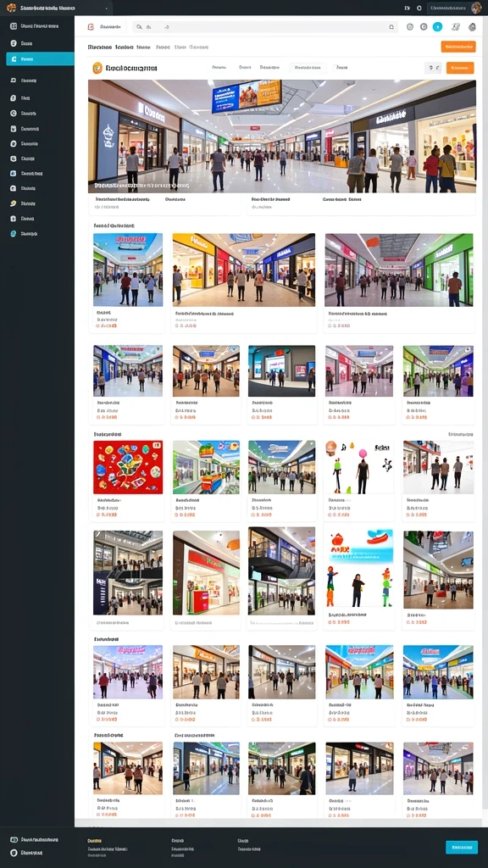Viewport: 488px width, 868px height.
Task: Select the highlighted blue sidebar item
Action: (40, 58)
